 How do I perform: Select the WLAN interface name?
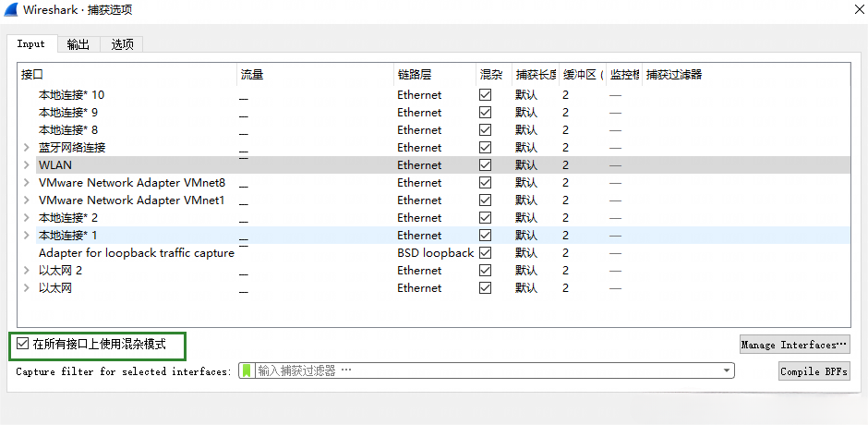pos(54,165)
